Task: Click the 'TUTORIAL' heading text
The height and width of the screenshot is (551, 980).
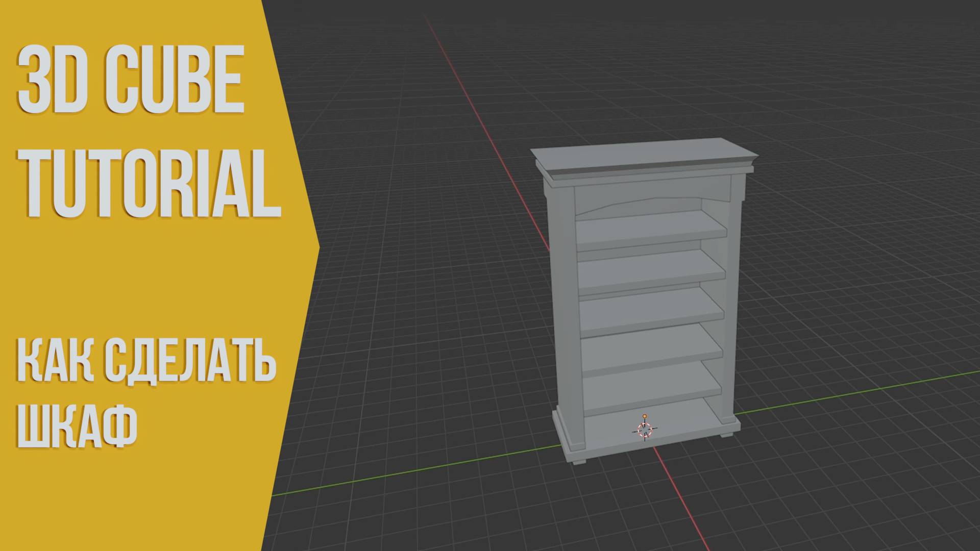Action: click(148, 184)
